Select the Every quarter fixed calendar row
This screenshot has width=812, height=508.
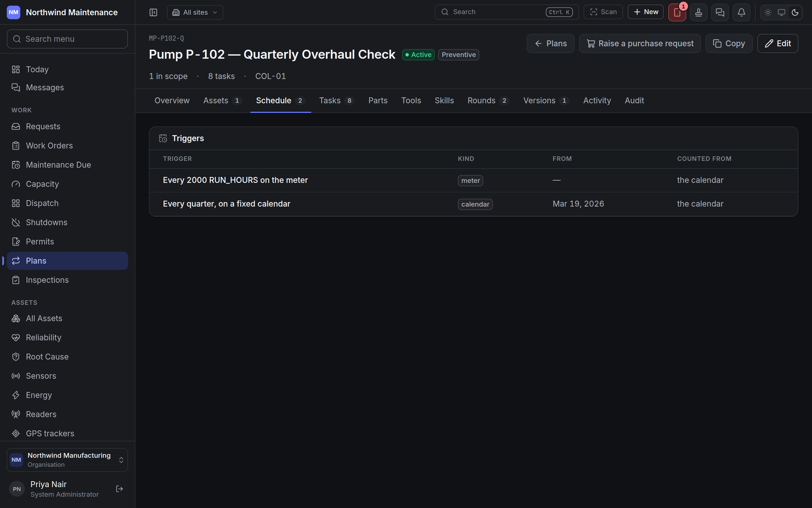473,204
